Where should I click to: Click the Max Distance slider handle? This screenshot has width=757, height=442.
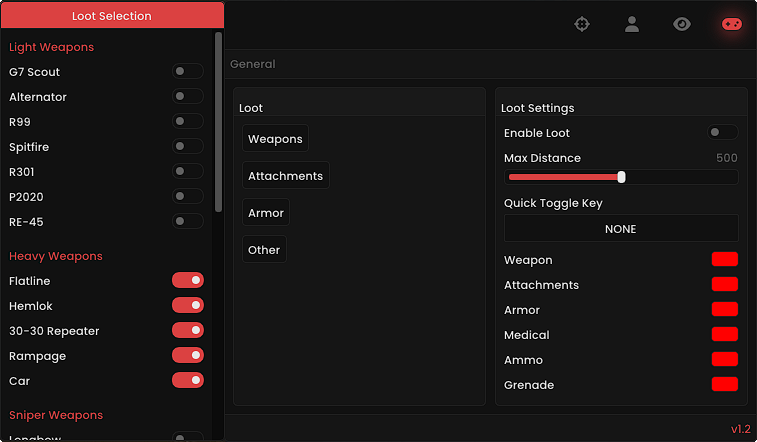[x=622, y=177]
